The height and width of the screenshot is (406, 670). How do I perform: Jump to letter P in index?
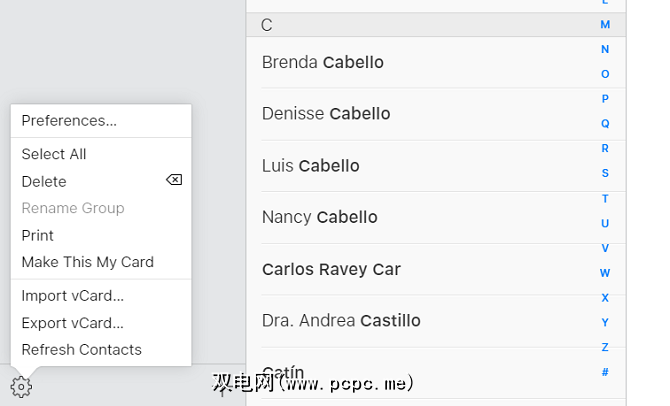click(605, 99)
